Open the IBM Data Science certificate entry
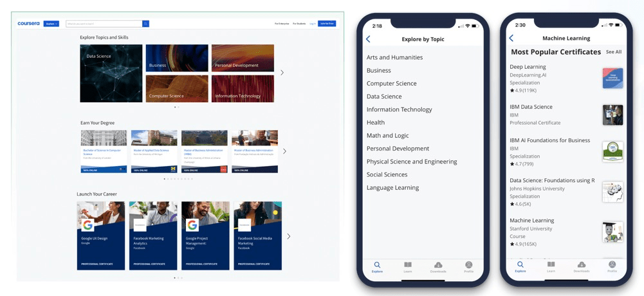The width and height of the screenshot is (644, 296). (x=566, y=115)
